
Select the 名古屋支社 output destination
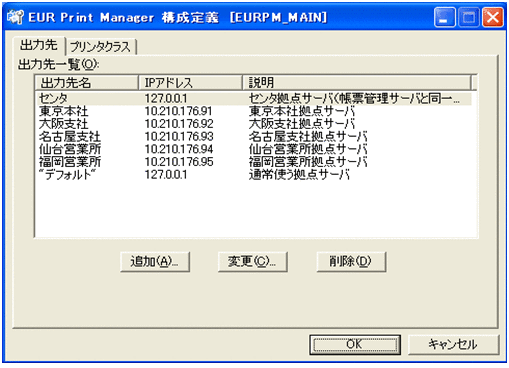69,136
